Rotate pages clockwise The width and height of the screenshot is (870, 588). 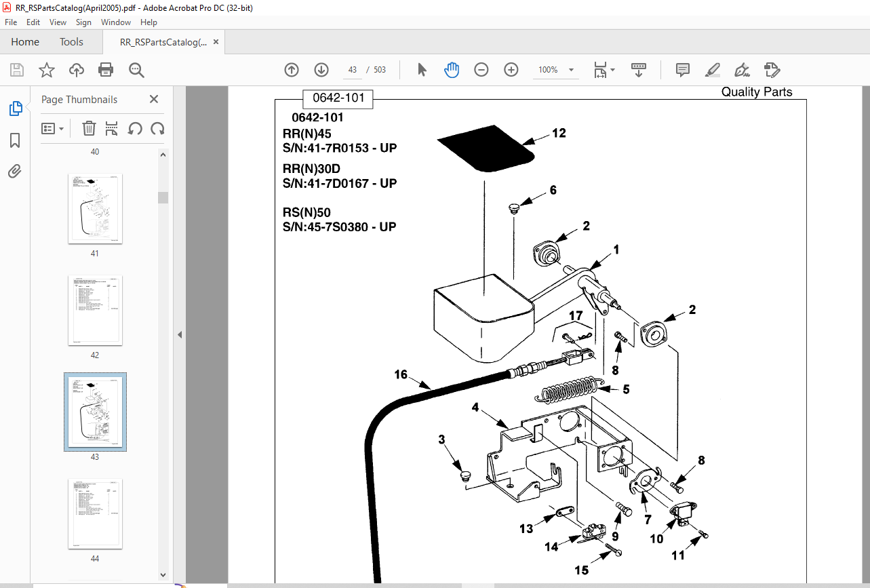(x=157, y=128)
